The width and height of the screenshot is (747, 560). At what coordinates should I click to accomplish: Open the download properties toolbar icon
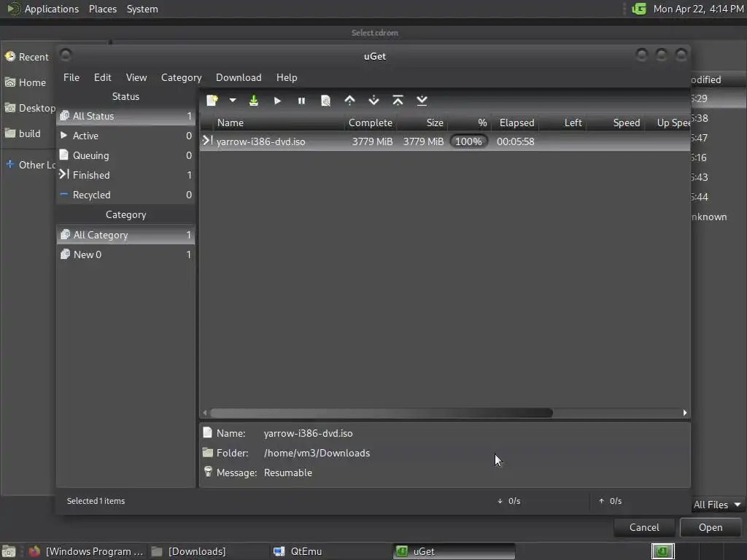(325, 101)
